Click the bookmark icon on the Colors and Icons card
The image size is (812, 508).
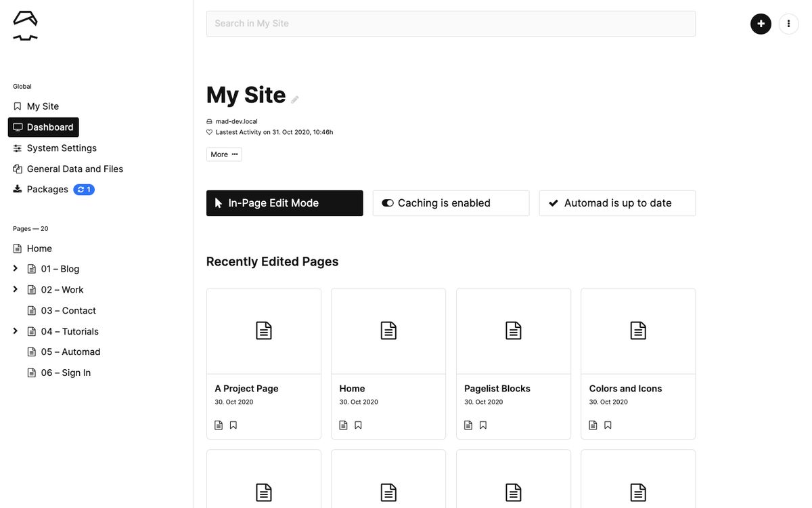pyautogui.click(x=608, y=425)
